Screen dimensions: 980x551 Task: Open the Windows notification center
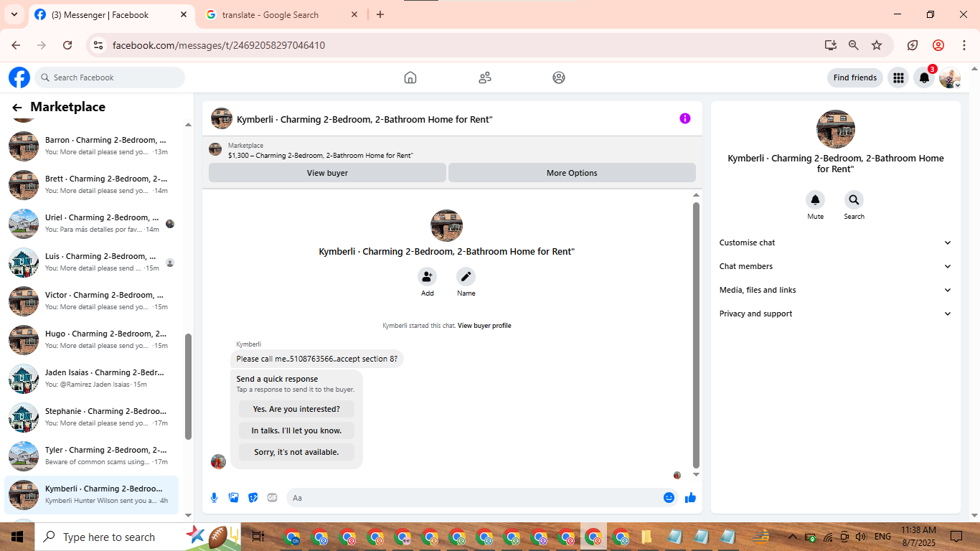pyautogui.click(x=956, y=537)
